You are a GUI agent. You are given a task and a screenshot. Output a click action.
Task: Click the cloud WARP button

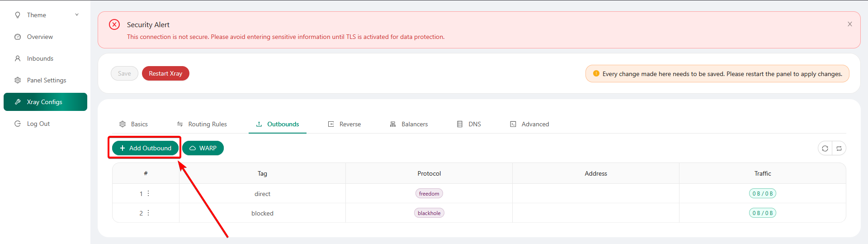(x=203, y=148)
